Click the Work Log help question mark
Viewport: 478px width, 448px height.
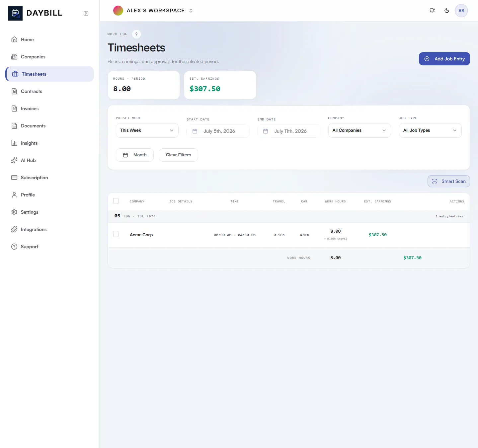pos(136,34)
